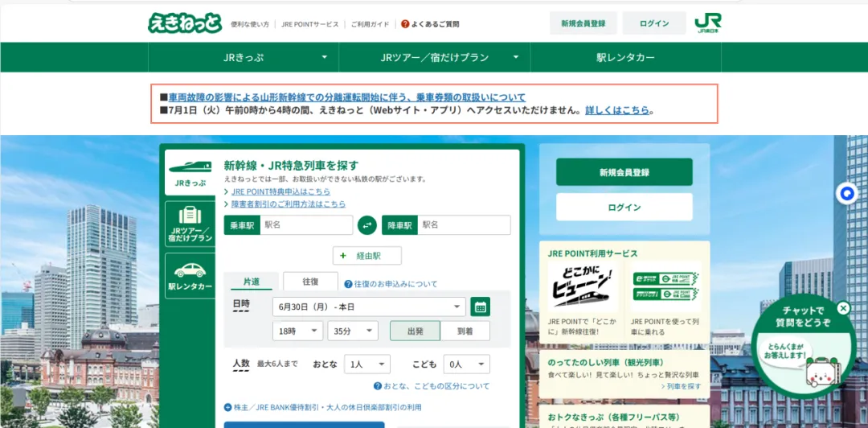The image size is (868, 428).
Task: Click the JR East logo
Action: [x=708, y=23]
